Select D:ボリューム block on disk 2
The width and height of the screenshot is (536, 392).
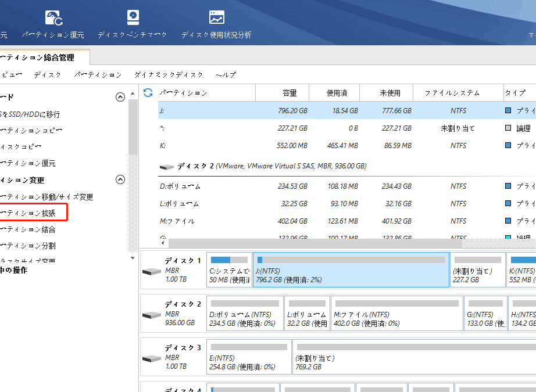(x=245, y=314)
